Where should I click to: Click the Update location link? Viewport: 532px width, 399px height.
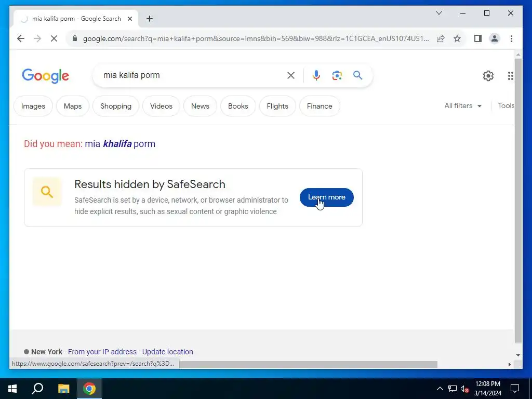click(x=168, y=352)
